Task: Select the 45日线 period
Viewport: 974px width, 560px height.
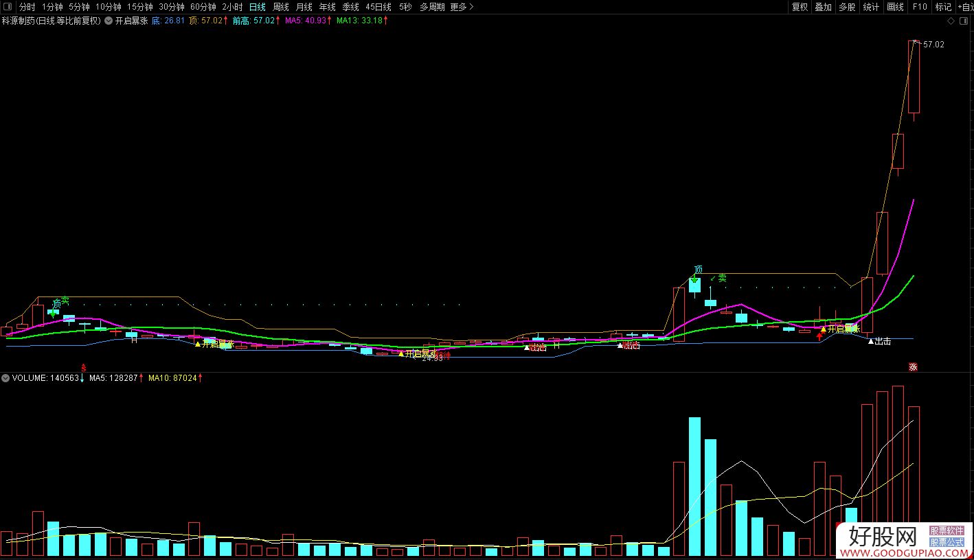Action: click(378, 7)
